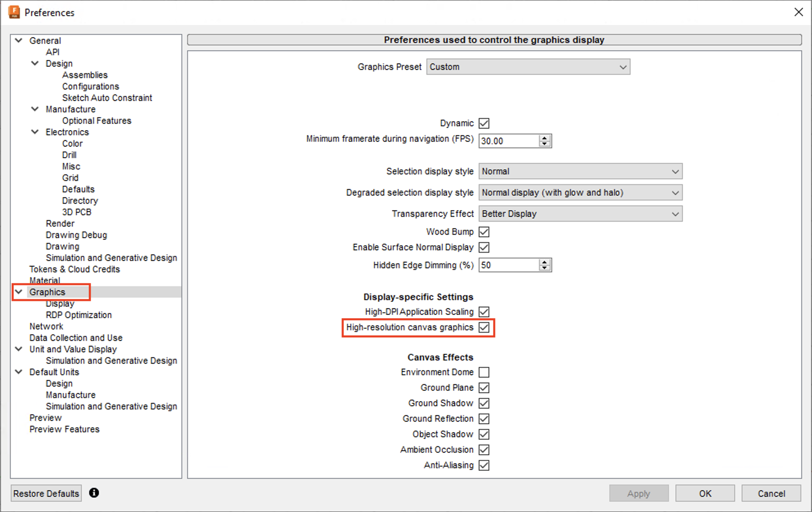Select RDP Optimization under Graphics

(78, 315)
